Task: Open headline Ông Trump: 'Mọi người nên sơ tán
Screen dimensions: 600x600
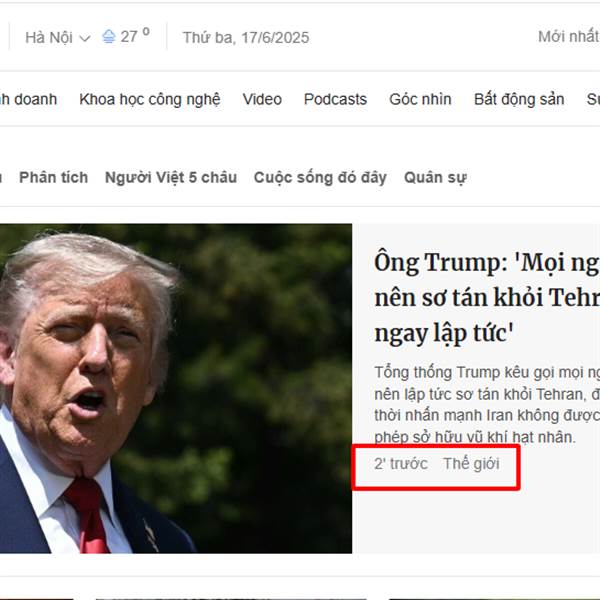Action: 487,297
